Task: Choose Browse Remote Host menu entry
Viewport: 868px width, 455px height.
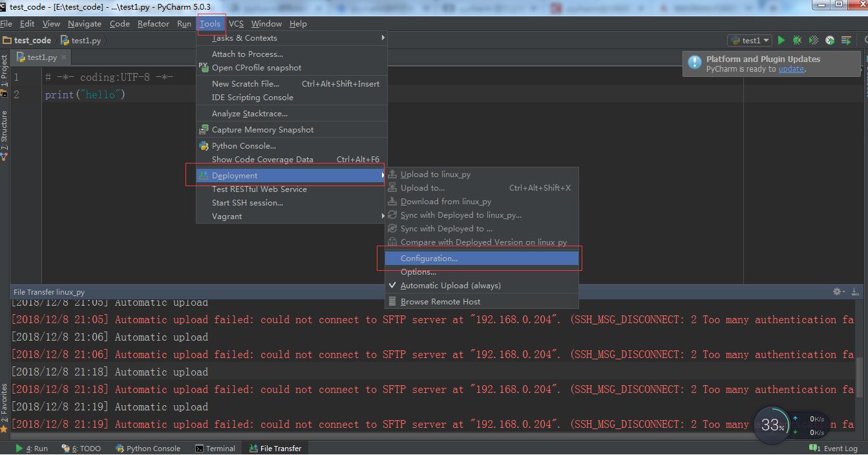Action: [x=440, y=302]
